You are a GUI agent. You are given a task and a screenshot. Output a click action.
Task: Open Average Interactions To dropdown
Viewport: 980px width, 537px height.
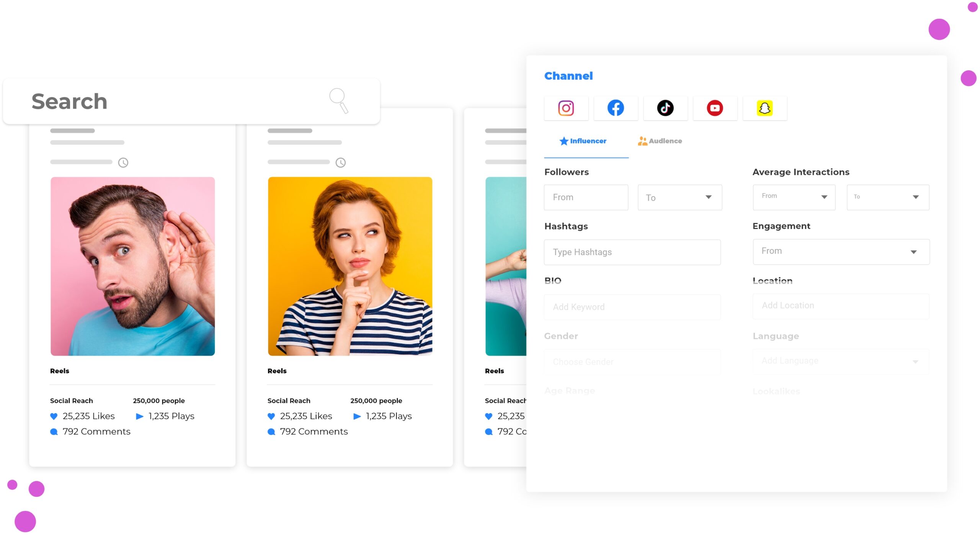(888, 197)
